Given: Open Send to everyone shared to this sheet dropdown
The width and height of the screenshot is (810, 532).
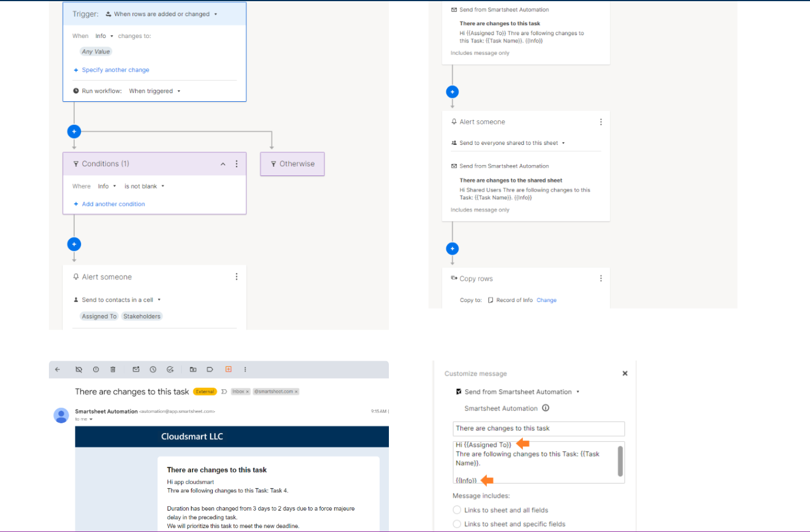Looking at the screenshot, I should click(508, 143).
